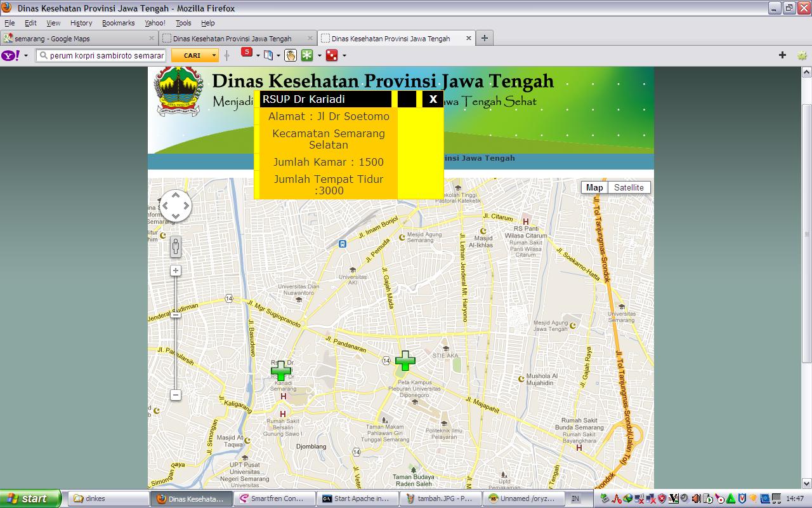
Task: Open the dropdown next to the Yahoo! logo
Action: 26,55
